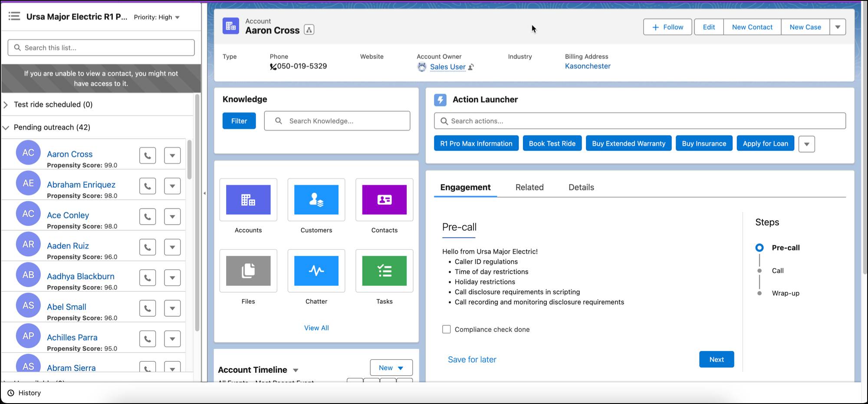Click the Search this list field
The height and width of the screenshot is (404, 868).
[101, 48]
